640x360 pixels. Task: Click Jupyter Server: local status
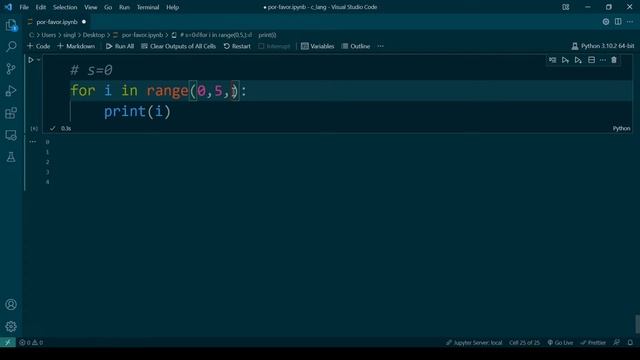[474, 342]
